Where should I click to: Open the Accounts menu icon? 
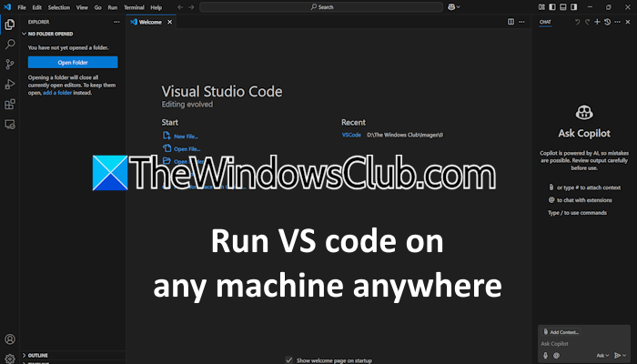tap(10, 339)
